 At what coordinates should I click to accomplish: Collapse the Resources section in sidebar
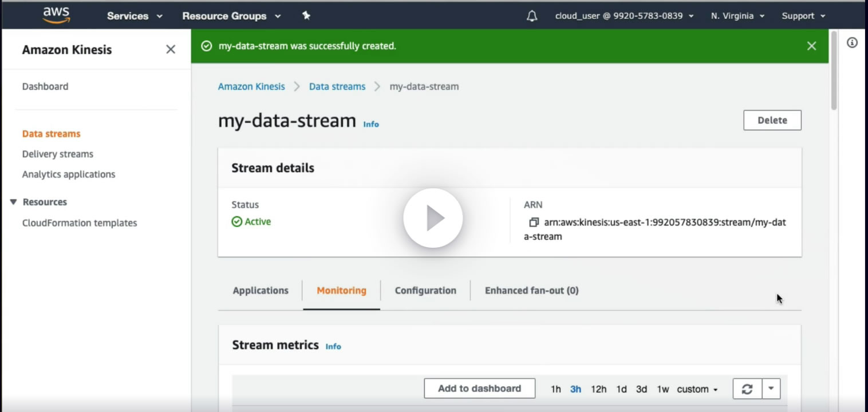[14, 202]
